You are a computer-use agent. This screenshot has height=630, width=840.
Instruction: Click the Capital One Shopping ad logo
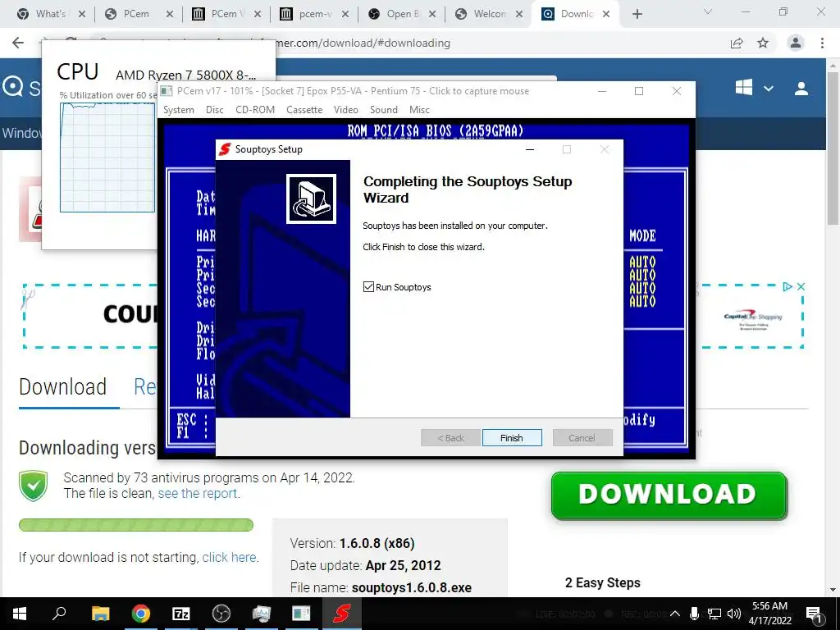[753, 319]
